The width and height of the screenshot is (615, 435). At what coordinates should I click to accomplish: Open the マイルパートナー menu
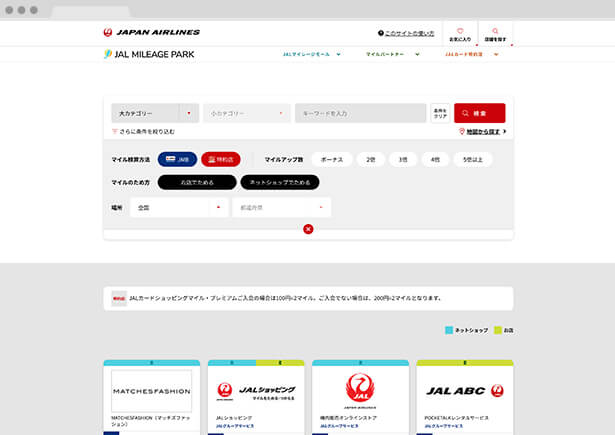coord(393,54)
